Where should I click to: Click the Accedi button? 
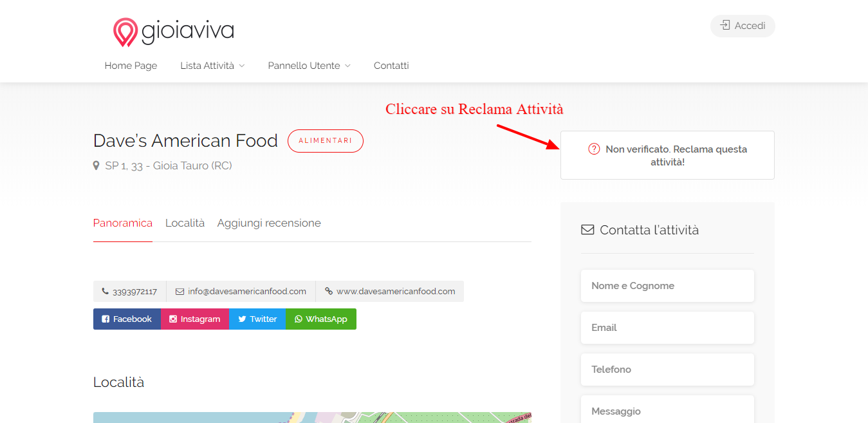point(743,26)
